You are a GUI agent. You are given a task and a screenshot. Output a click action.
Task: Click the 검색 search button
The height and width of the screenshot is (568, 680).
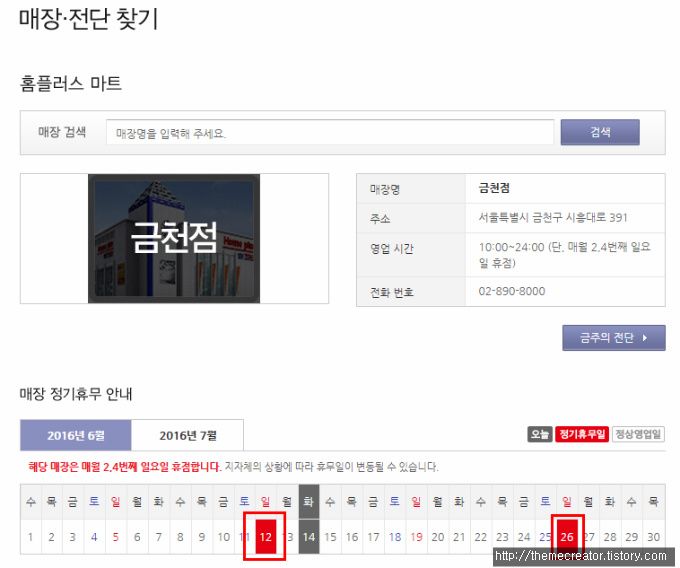(x=600, y=132)
